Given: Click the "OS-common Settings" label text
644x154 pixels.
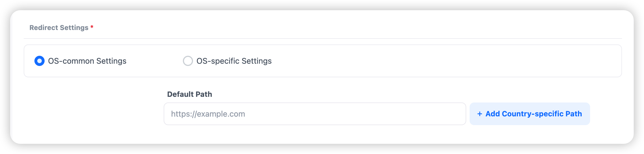Looking at the screenshot, I should tap(87, 61).
